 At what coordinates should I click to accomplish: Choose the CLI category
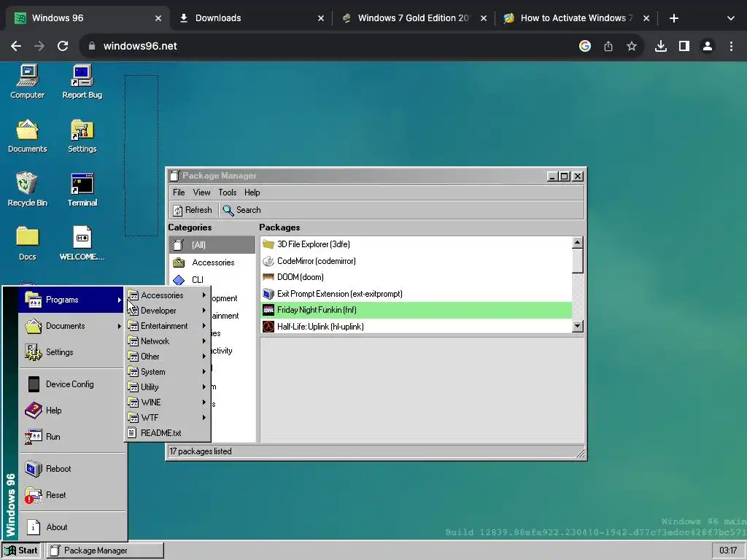(212, 280)
